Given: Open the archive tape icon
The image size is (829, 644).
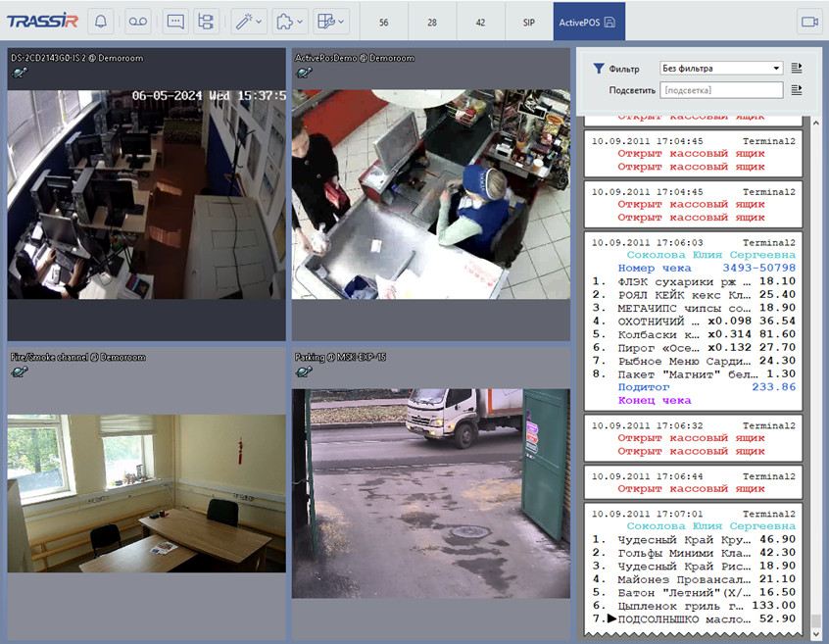Looking at the screenshot, I should (138, 21).
